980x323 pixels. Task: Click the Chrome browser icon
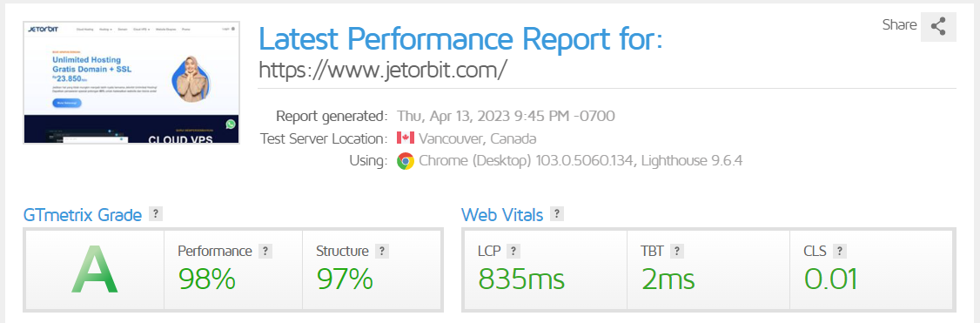point(406,161)
